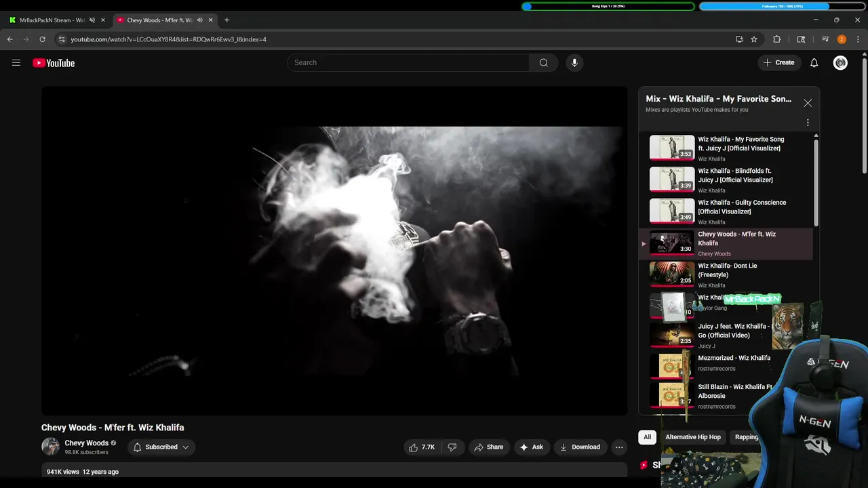Screen dimensions: 868x488
Task: Mute the Chevy Woods tab audio
Action: click(x=199, y=20)
